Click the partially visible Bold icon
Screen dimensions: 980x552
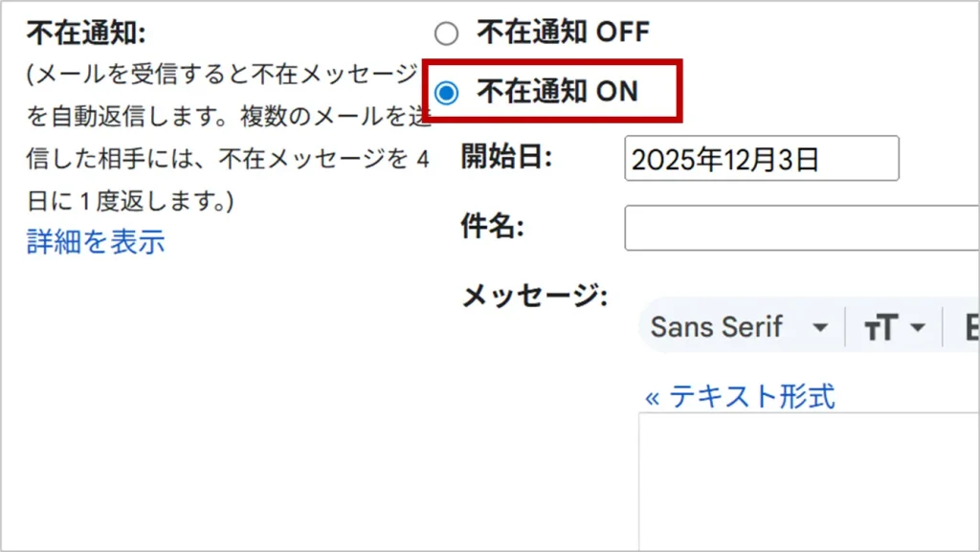[x=970, y=328]
